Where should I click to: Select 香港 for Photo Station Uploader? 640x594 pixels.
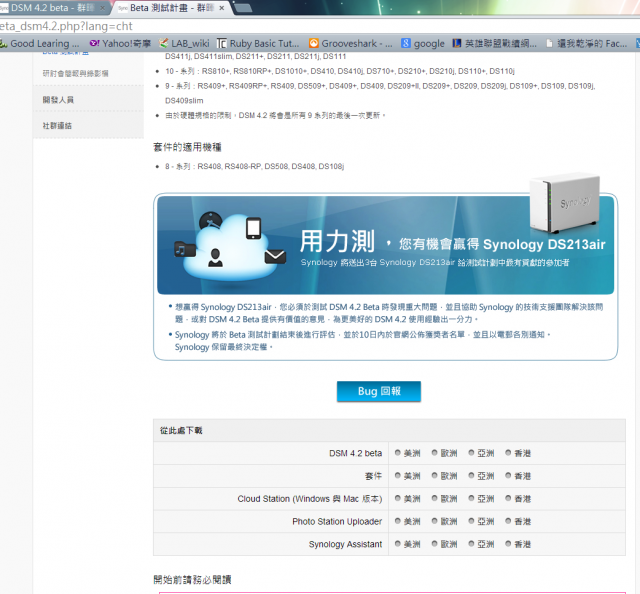(508, 521)
